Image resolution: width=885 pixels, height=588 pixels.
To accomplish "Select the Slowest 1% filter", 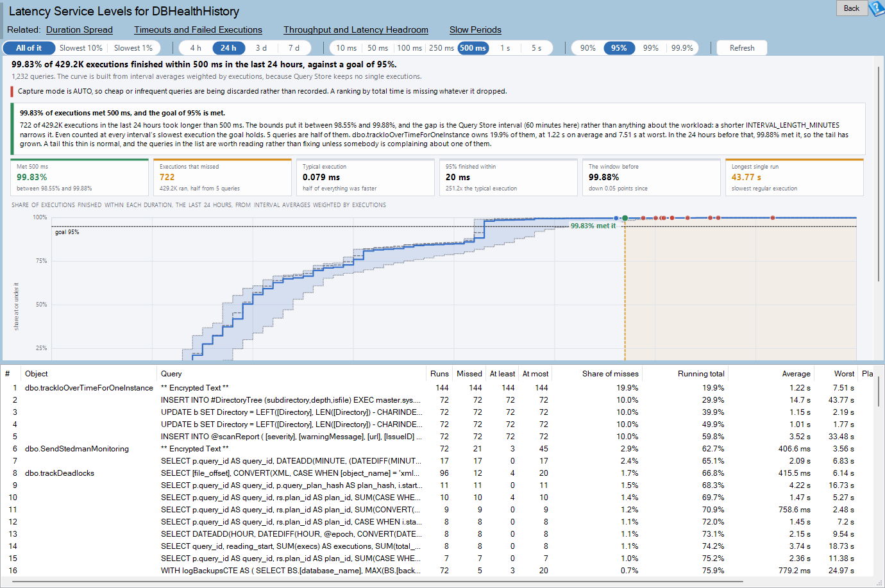I will click(133, 48).
